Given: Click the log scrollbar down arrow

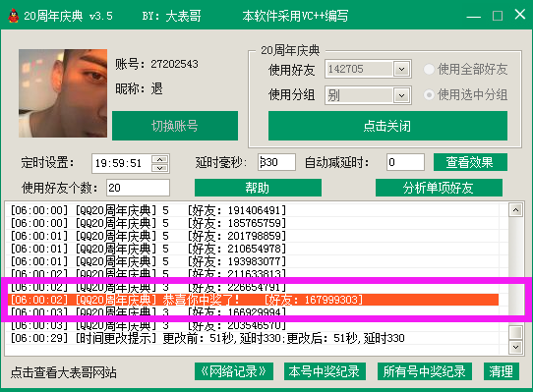Looking at the screenshot, I should [x=515, y=347].
